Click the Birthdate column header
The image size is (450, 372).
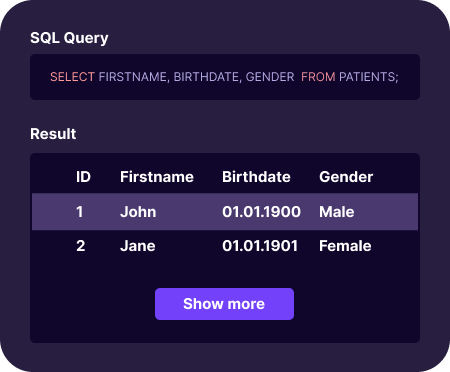256,177
